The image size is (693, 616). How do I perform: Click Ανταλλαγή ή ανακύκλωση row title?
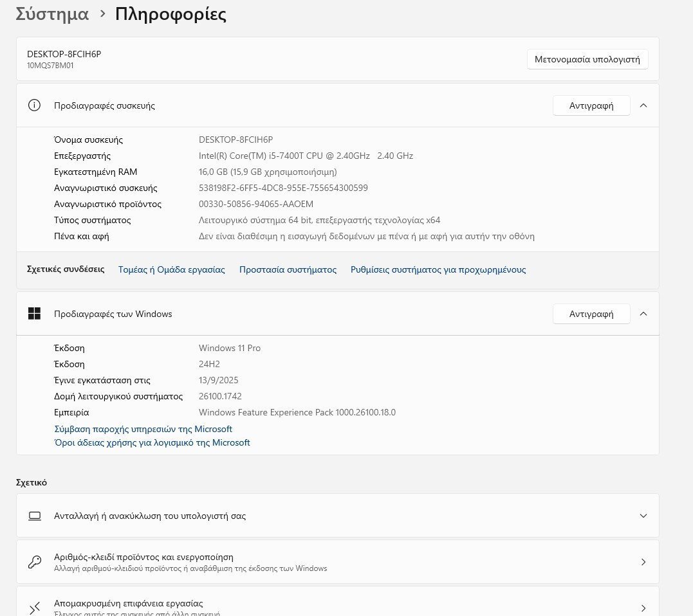150,516
